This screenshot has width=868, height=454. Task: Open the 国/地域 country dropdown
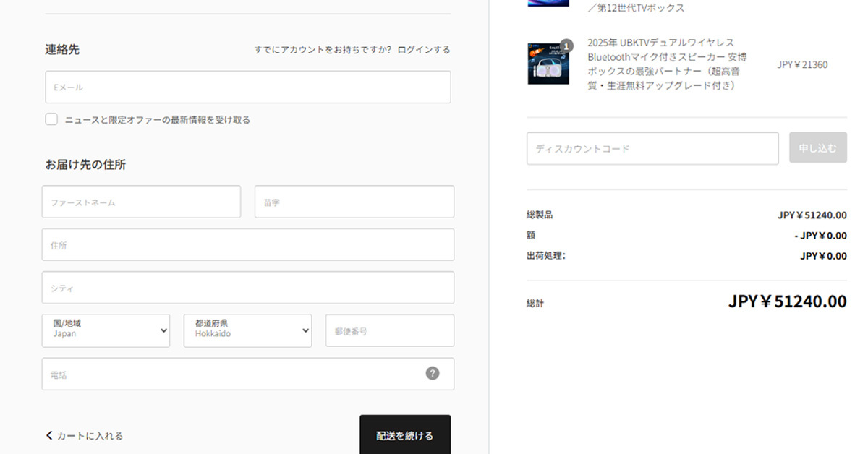(106, 330)
